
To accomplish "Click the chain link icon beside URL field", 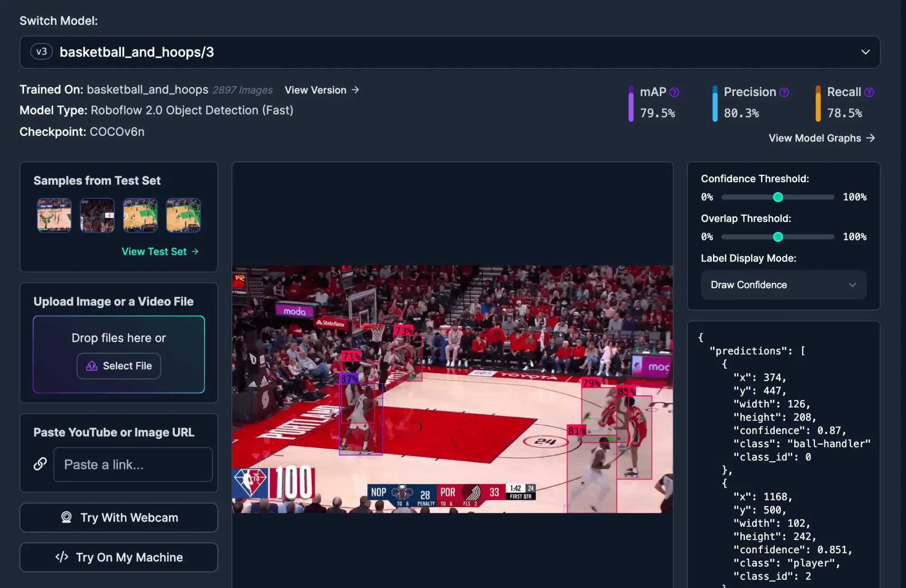I will (x=40, y=464).
